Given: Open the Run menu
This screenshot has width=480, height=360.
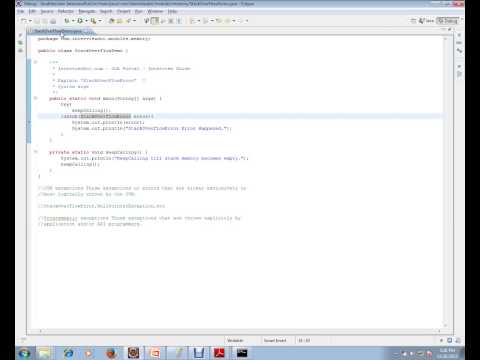Looking at the screenshot, I should (x=139, y=11).
